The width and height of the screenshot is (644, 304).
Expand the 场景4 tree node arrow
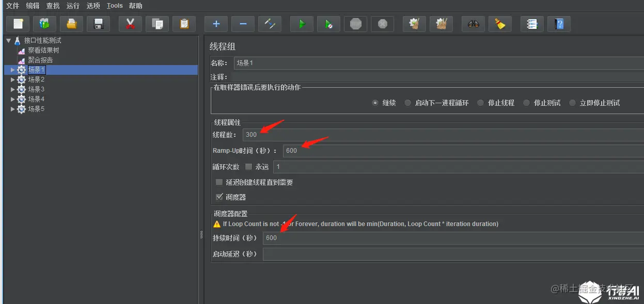click(x=13, y=99)
